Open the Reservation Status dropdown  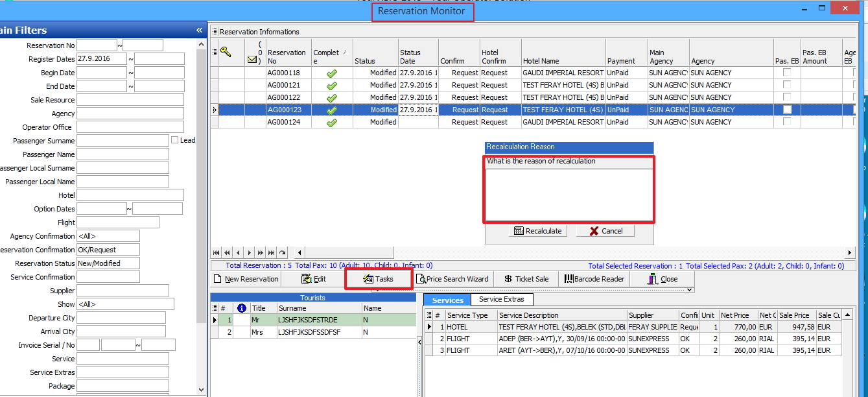(108, 263)
